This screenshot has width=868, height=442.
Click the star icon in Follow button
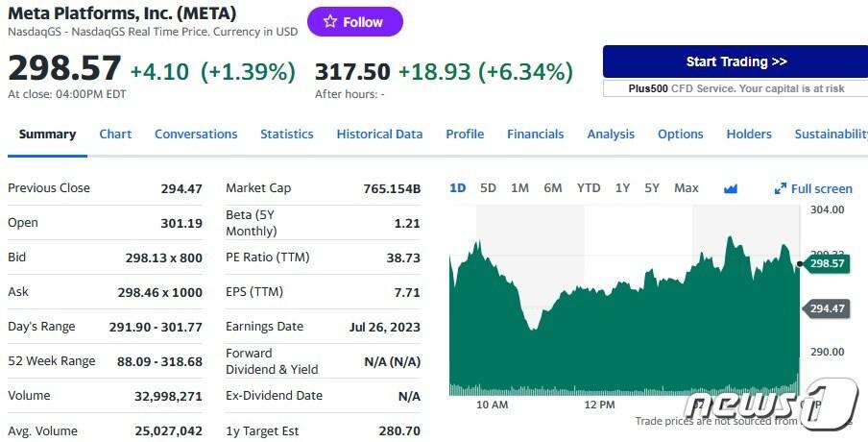pyautogui.click(x=329, y=22)
